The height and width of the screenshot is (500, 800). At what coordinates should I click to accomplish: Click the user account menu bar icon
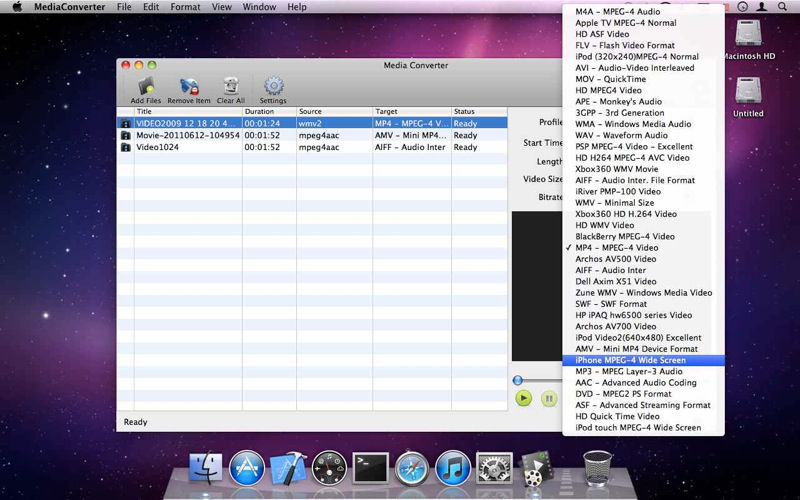tap(762, 7)
